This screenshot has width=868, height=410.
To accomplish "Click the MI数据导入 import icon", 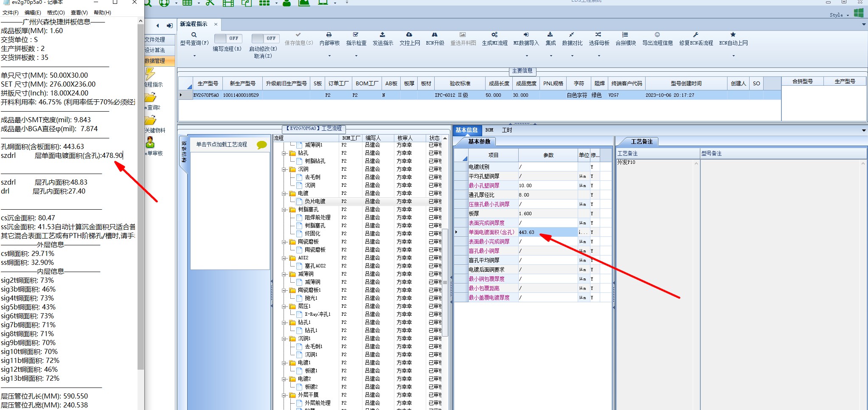I will coord(526,35).
